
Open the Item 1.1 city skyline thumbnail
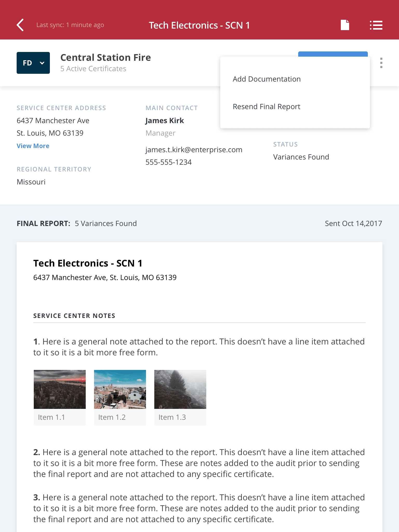click(60, 389)
